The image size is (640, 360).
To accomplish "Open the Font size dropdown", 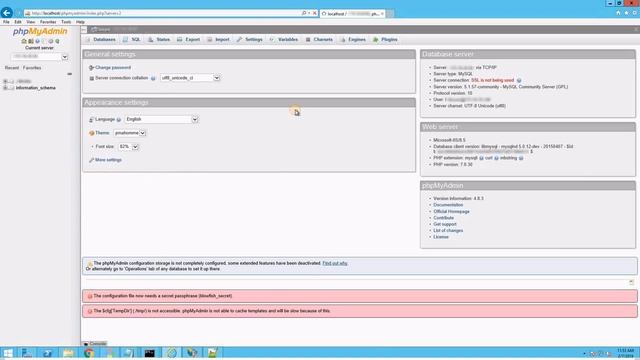I will point(129,147).
